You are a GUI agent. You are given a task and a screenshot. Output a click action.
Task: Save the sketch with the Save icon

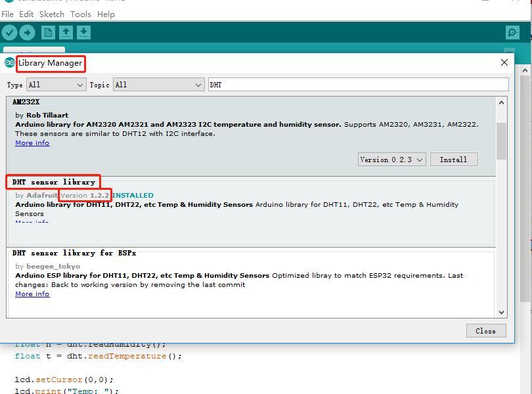click(83, 33)
